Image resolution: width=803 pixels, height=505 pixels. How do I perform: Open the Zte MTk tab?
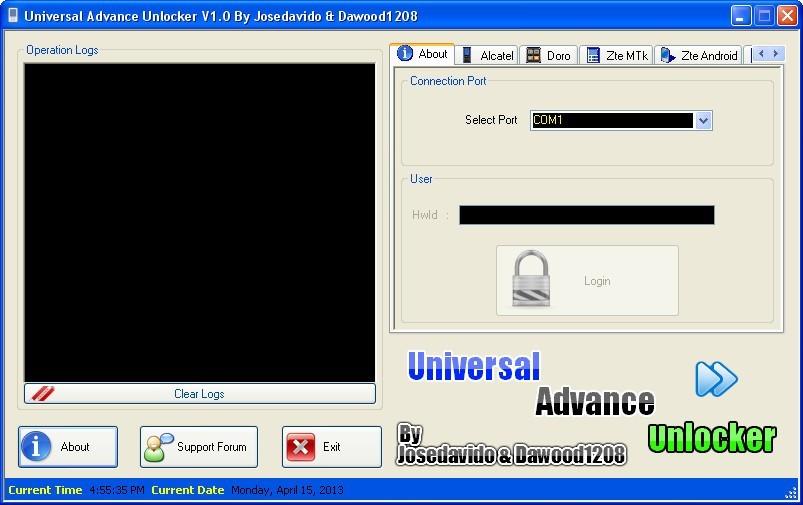616,55
